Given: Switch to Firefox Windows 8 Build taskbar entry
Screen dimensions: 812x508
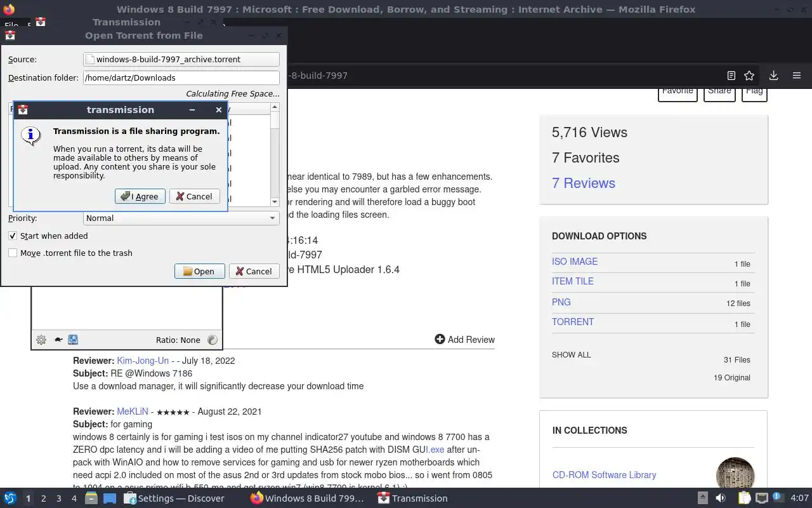Looking at the screenshot, I should tap(308, 498).
